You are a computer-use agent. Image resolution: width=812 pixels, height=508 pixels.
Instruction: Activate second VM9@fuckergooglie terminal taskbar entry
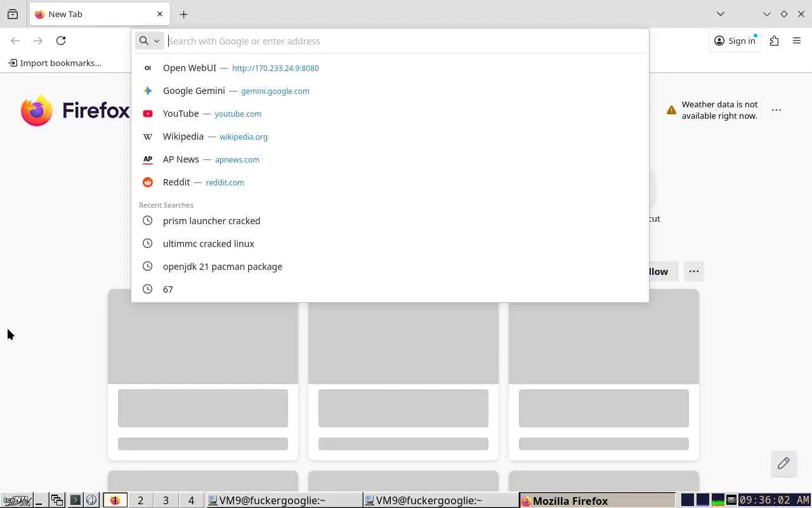coord(441,500)
